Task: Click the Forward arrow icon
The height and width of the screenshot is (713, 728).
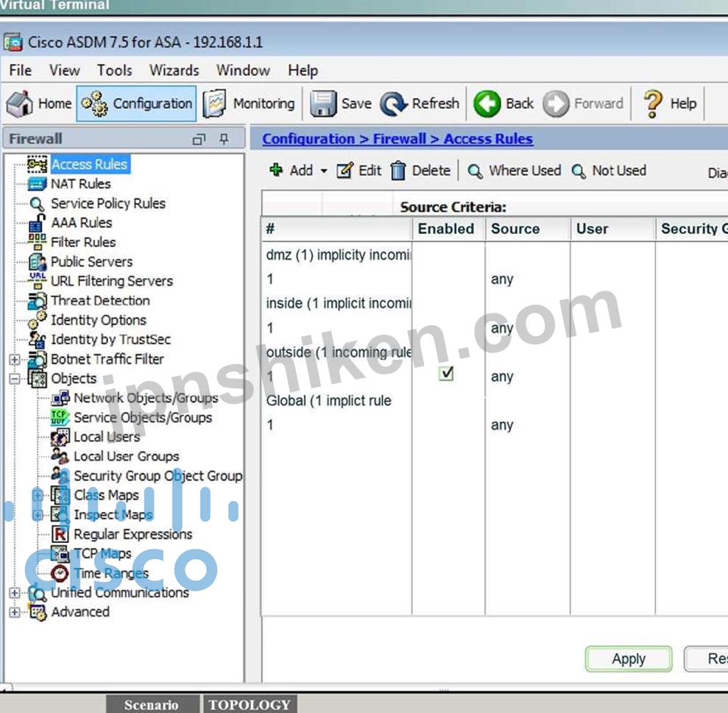Action: tap(556, 104)
